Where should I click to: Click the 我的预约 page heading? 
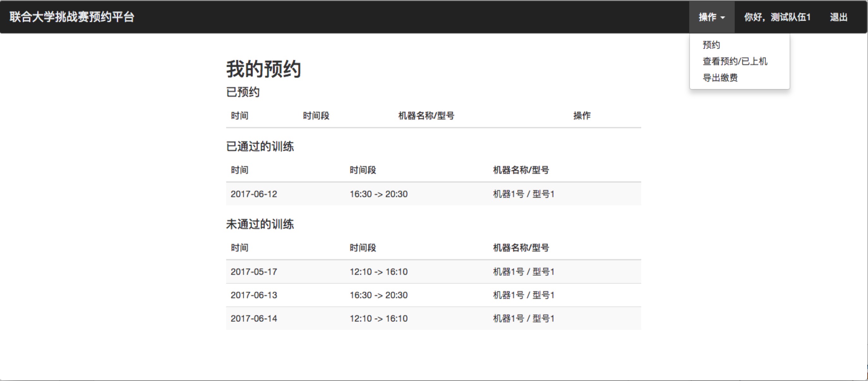coord(263,69)
